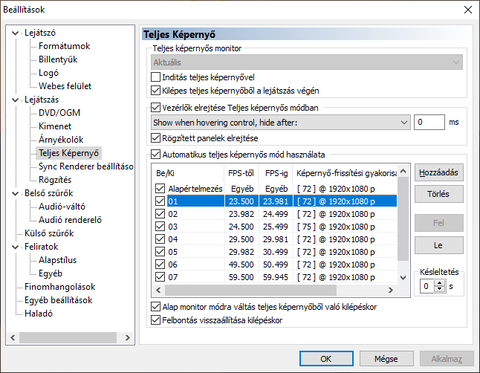
Task: Decrease Késleltetés with the down arrow
Action: 440,289
